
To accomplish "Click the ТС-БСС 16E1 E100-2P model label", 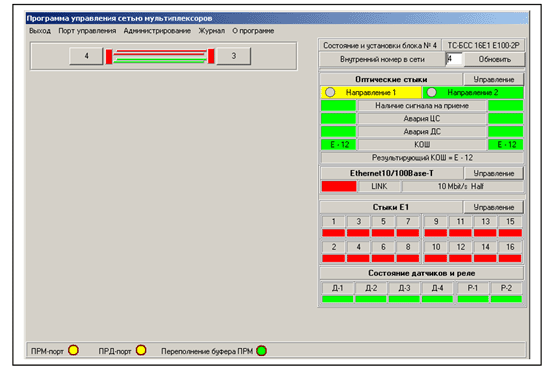I will (x=483, y=45).
